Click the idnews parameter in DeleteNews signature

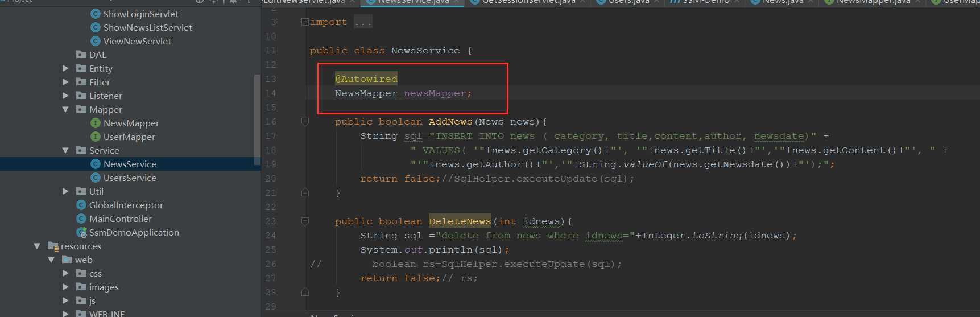[541, 221]
